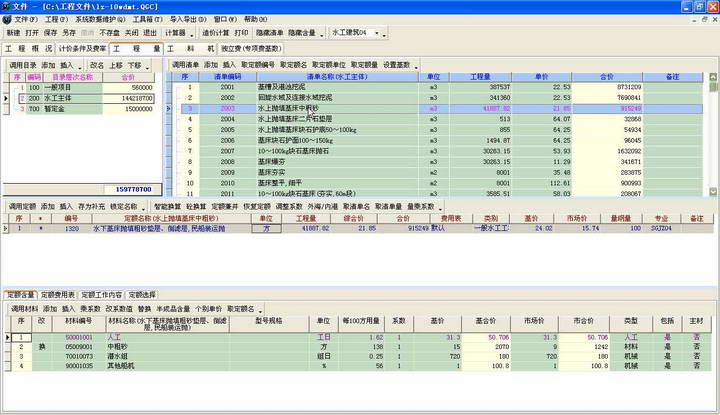Open the 导入导出 menu
The height and width of the screenshot is (415, 720).
pyautogui.click(x=188, y=19)
